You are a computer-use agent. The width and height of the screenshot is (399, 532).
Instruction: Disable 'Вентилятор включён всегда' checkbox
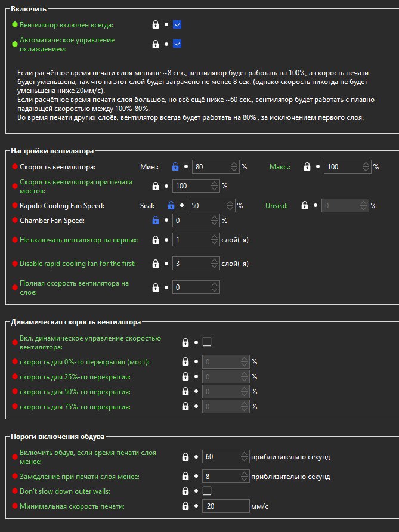(x=177, y=25)
